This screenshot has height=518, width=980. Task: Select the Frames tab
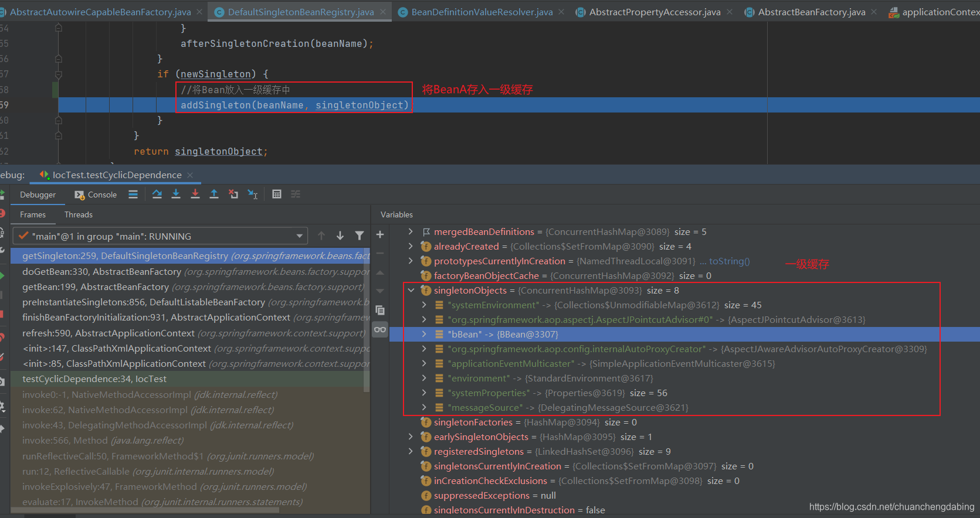[33, 214]
